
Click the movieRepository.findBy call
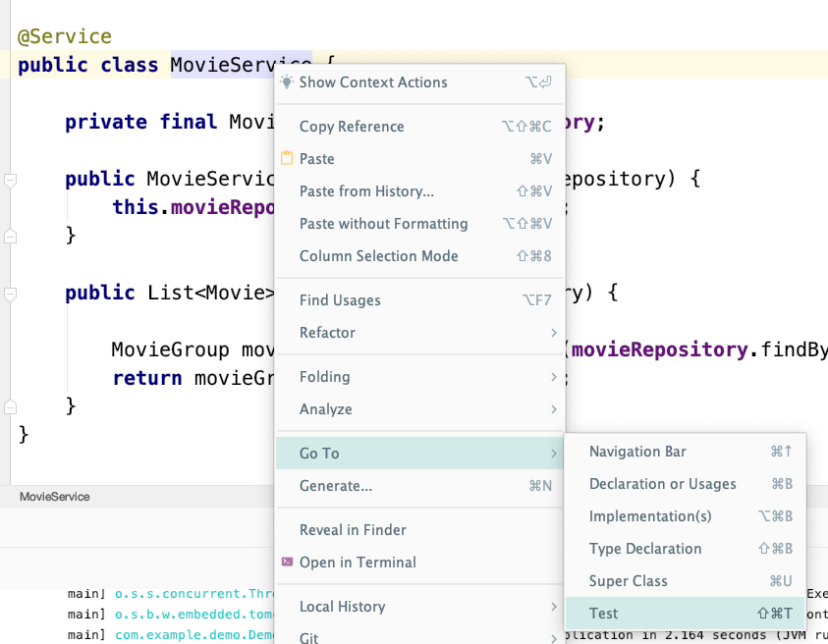[699, 349]
